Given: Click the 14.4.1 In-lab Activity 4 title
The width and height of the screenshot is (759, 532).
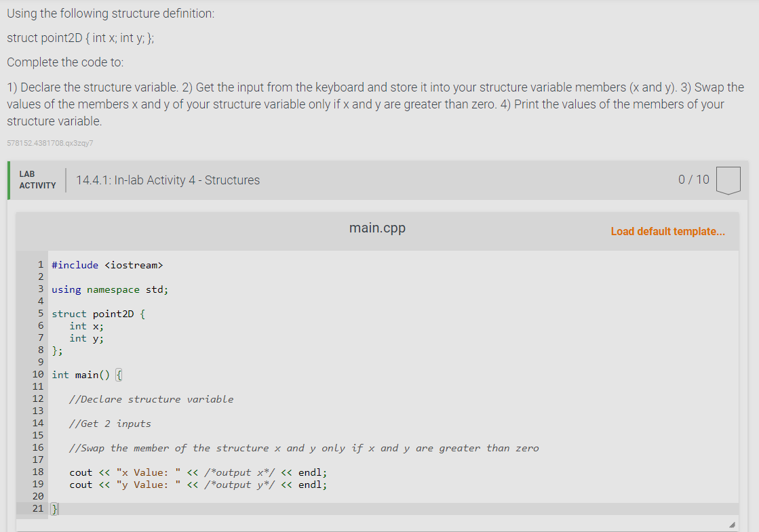Looking at the screenshot, I should click(x=168, y=180).
